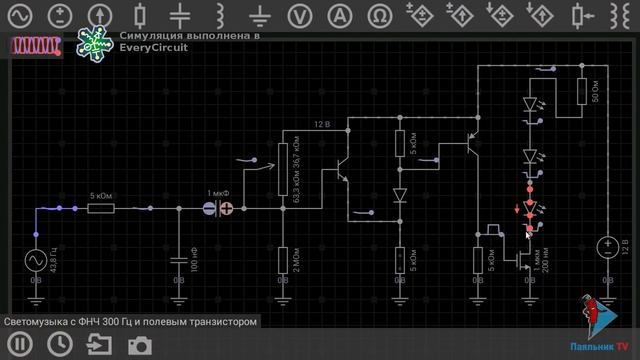Select the ground symbol tool
This screenshot has height=360, width=640.
[x=260, y=16]
